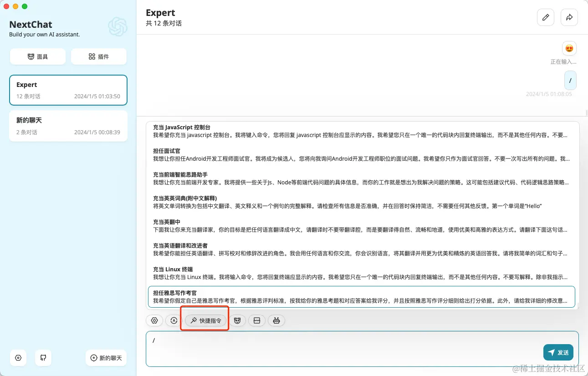Viewport: 588px width, 376px height.
Task: Choose the 充当 JavaScript 控制台 prompt
Action: click(363, 131)
